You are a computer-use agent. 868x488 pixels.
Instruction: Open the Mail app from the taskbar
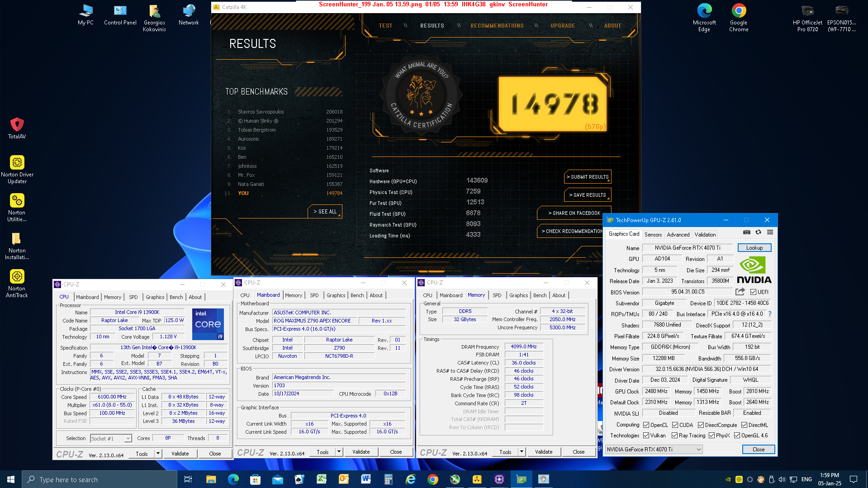(277, 479)
